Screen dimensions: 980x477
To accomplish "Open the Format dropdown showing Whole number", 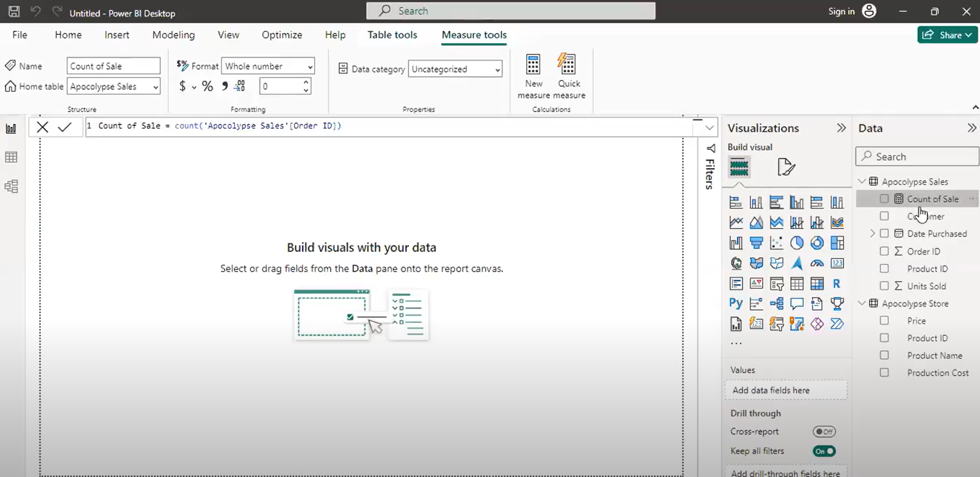I will [x=267, y=66].
